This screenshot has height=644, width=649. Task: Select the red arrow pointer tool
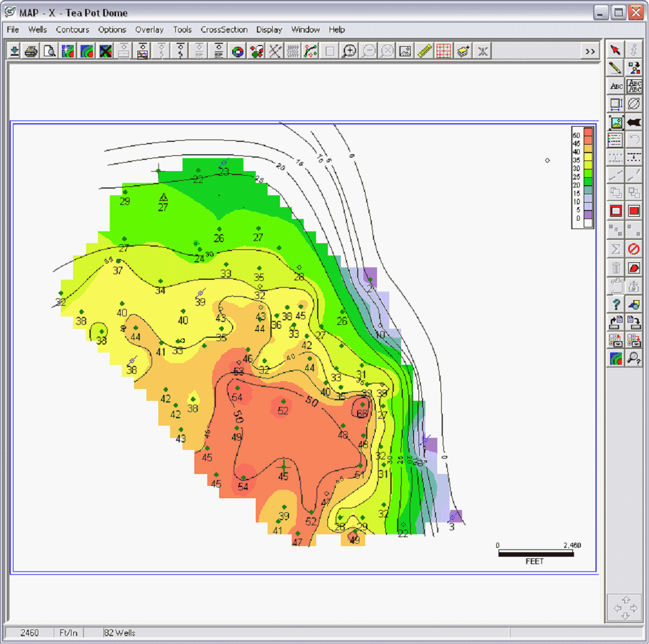coord(615,50)
